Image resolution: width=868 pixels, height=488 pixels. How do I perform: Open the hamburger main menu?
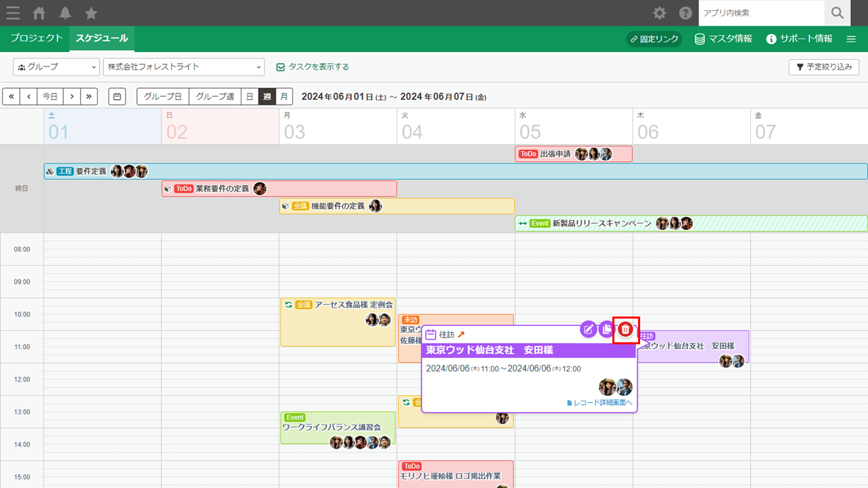click(x=12, y=13)
